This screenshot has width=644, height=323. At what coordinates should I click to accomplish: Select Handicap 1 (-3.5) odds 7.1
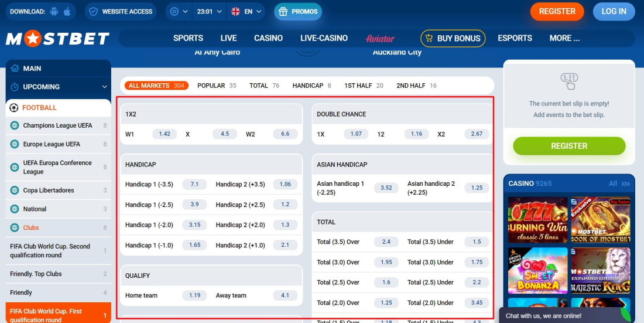(x=195, y=184)
